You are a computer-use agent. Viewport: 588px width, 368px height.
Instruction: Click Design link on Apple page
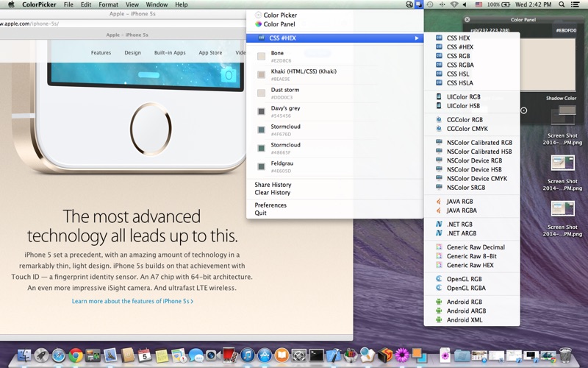pyautogui.click(x=133, y=52)
